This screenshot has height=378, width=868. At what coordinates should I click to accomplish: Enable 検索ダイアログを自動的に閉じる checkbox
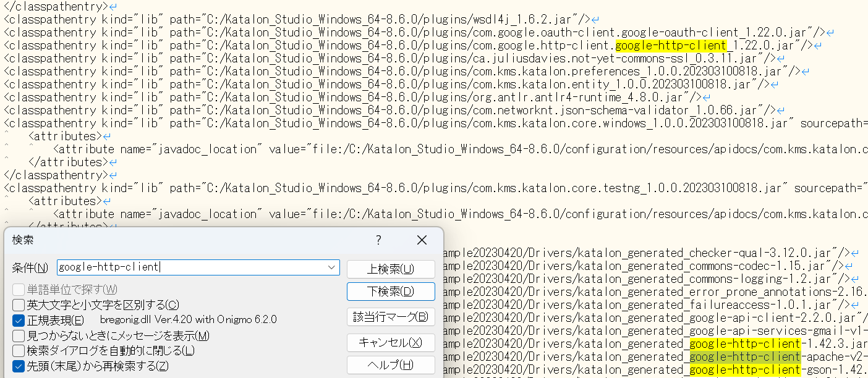19,351
